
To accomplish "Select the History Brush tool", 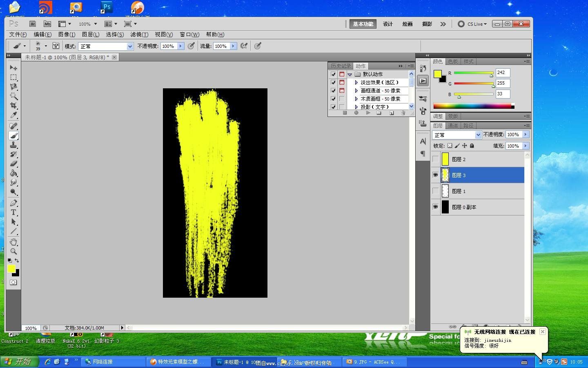I will coord(13,154).
